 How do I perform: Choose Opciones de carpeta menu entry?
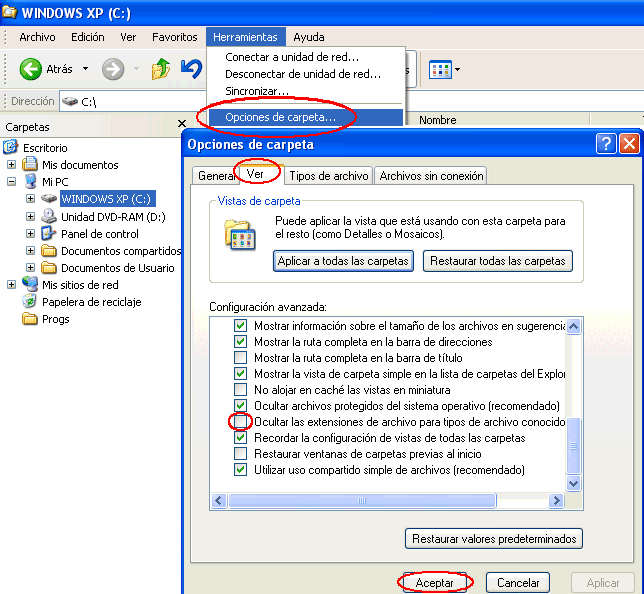(x=280, y=118)
